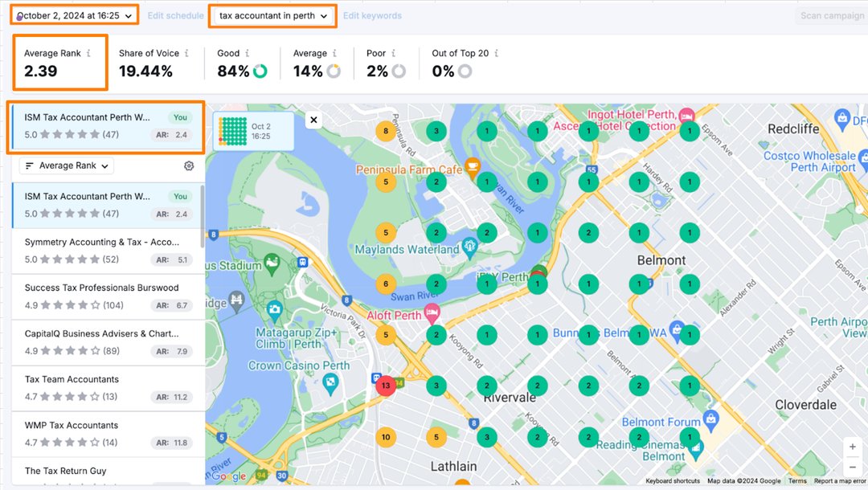Click the info icon beside the Average metric

click(x=334, y=53)
